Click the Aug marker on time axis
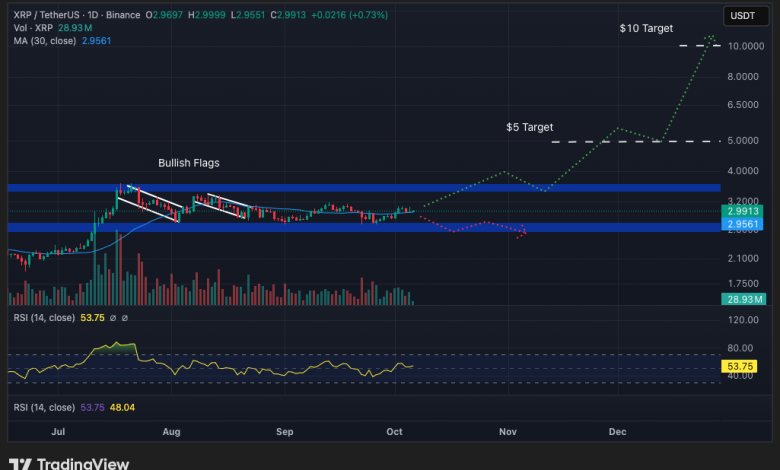 click(171, 432)
